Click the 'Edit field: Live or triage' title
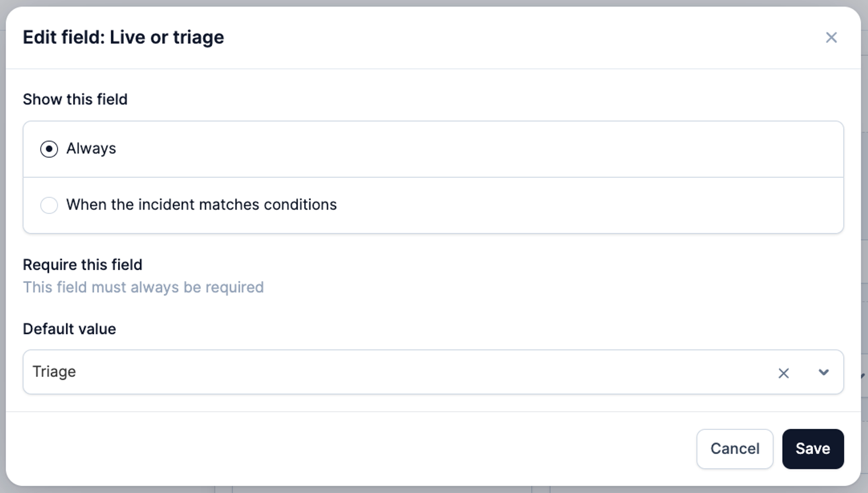 point(123,37)
